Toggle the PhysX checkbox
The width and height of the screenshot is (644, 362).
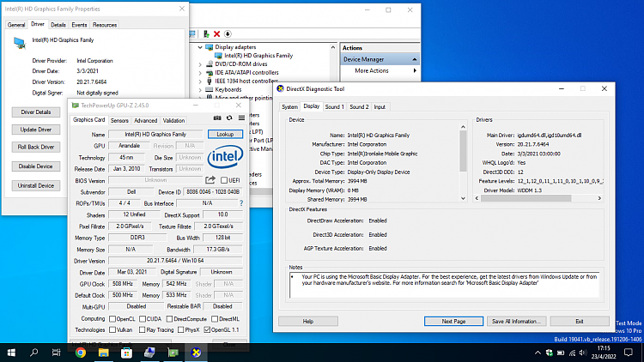pos(180,330)
